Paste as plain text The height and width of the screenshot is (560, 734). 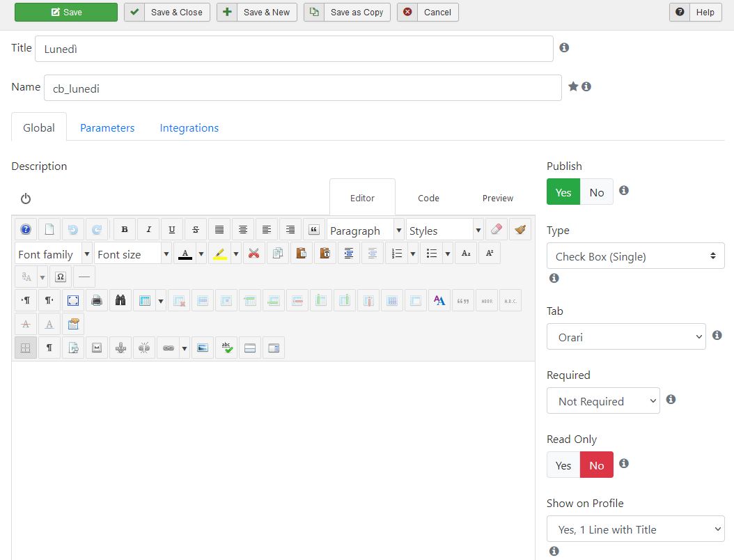click(x=325, y=254)
